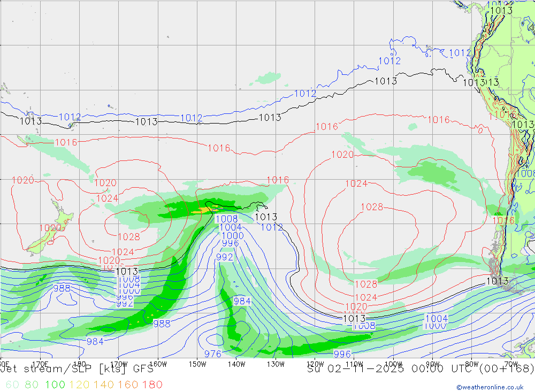The width and height of the screenshot is (535, 392).
Task: Click the '170W' longitude axis label
Action: point(119,364)
